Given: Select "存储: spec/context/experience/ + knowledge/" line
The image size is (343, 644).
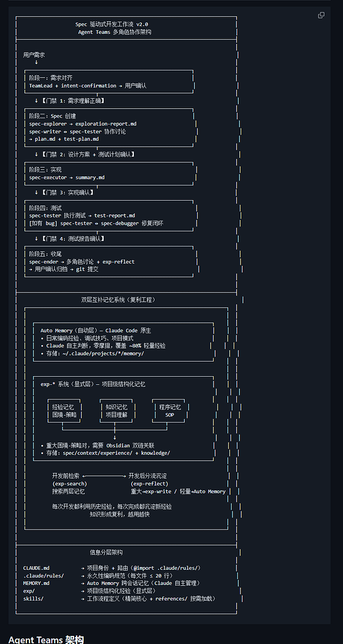Looking at the screenshot, I should pos(105,453).
